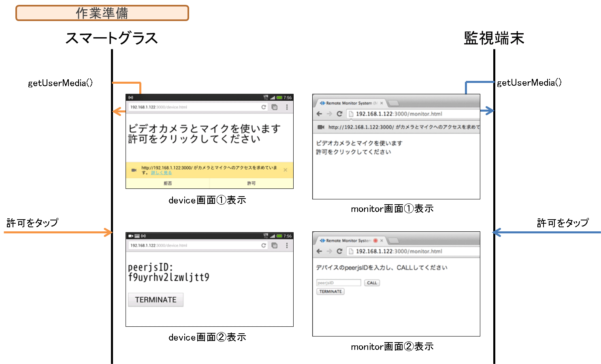
Task: Close the tab in monitor画面②
Action: (381, 241)
